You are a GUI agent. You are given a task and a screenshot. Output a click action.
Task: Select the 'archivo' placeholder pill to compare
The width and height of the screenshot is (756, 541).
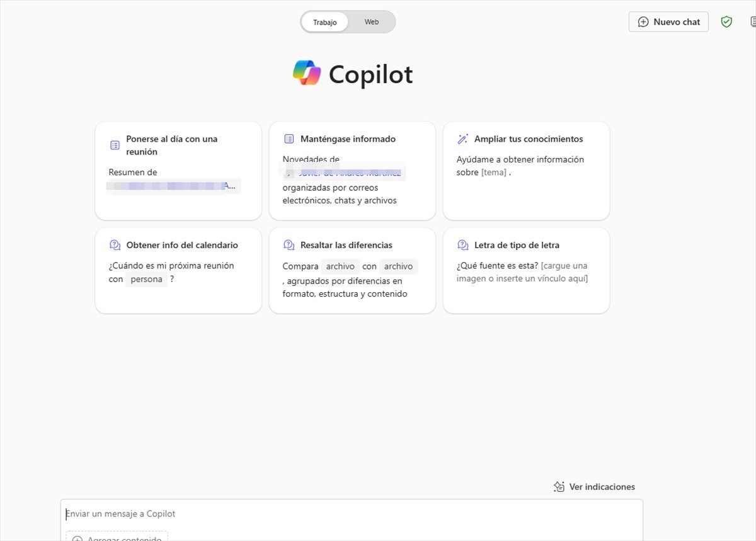point(340,266)
